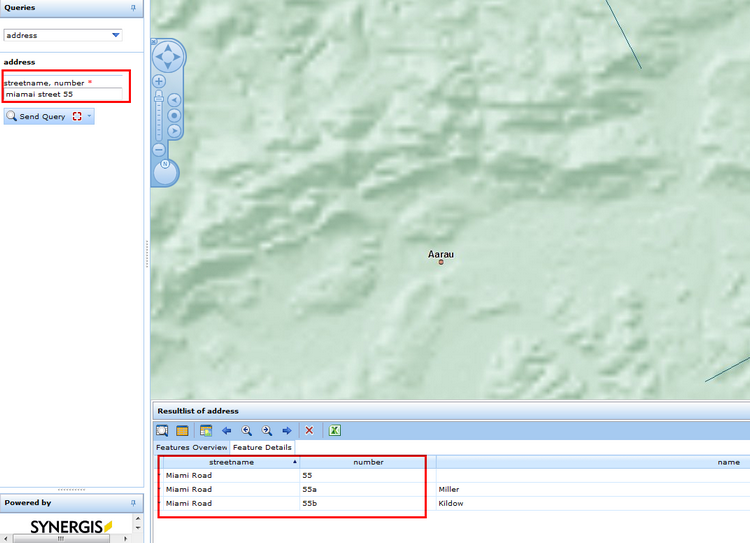Select the Miami Road 55a row
Screen dimensions: 750x543
click(x=454, y=489)
